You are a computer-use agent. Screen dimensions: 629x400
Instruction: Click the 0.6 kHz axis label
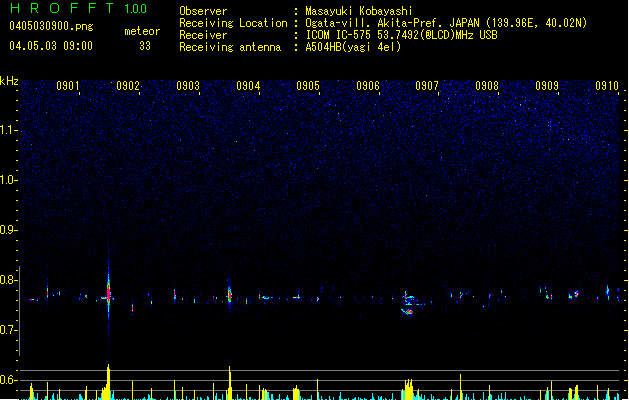tap(8, 380)
